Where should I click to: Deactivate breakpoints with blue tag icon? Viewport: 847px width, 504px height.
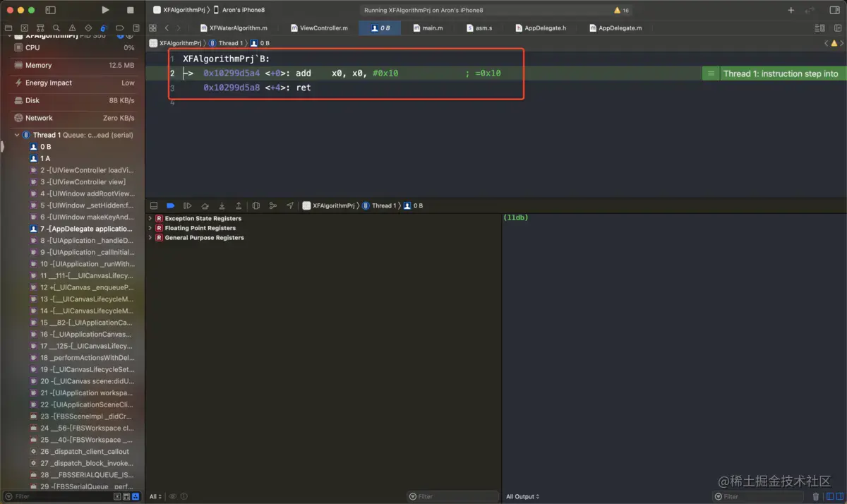tap(170, 205)
